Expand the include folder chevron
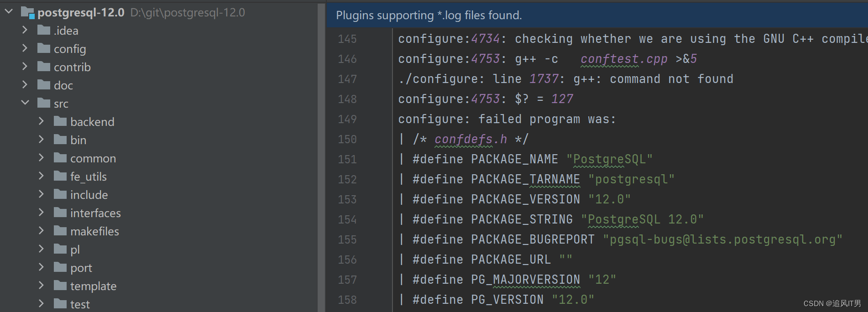 pyautogui.click(x=42, y=194)
